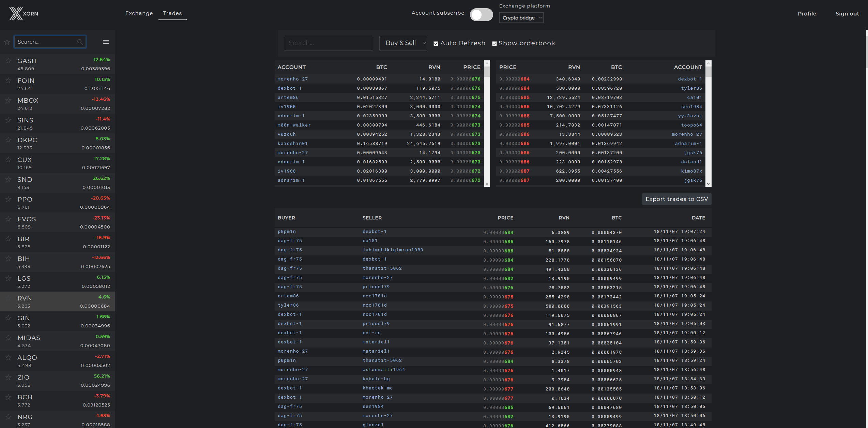Open the Buy & Sell filter dropdown

coord(403,43)
